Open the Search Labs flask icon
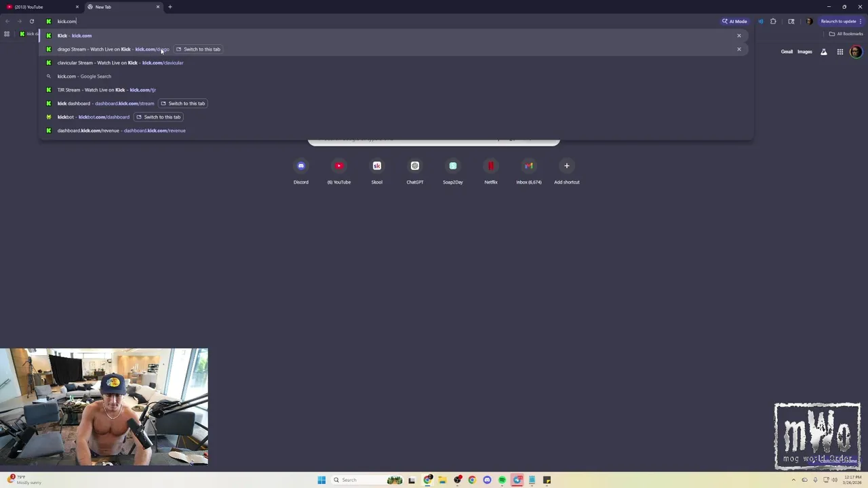The width and height of the screenshot is (868, 488). pyautogui.click(x=824, y=52)
